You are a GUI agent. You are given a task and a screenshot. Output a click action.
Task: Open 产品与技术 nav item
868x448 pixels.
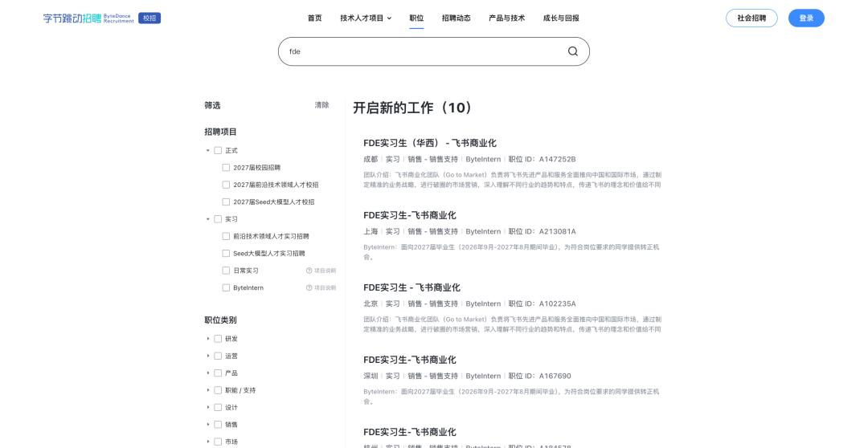tap(506, 18)
